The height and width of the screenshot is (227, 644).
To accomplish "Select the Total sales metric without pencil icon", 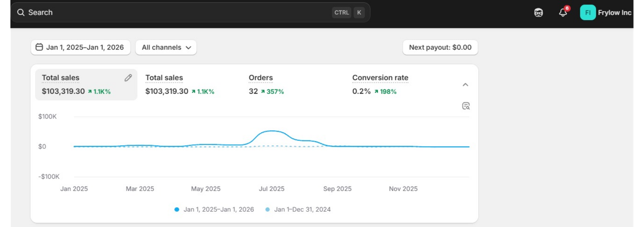I will pos(180,85).
